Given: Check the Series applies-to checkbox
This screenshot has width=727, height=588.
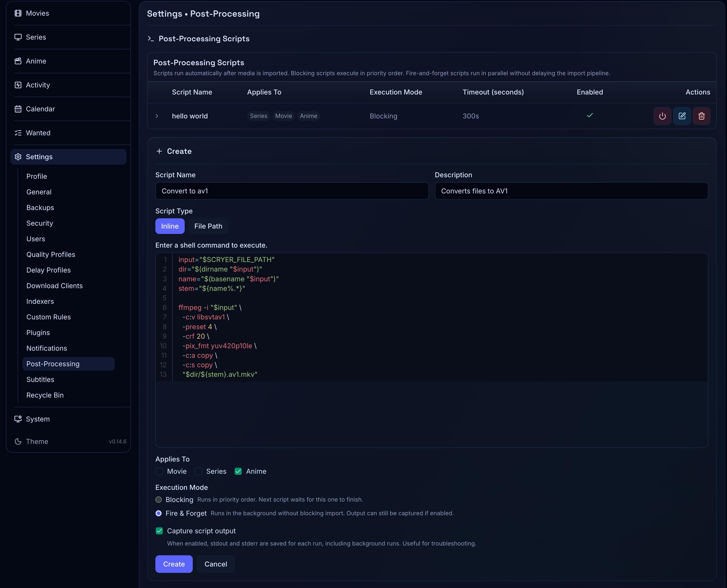Looking at the screenshot, I should (x=199, y=471).
